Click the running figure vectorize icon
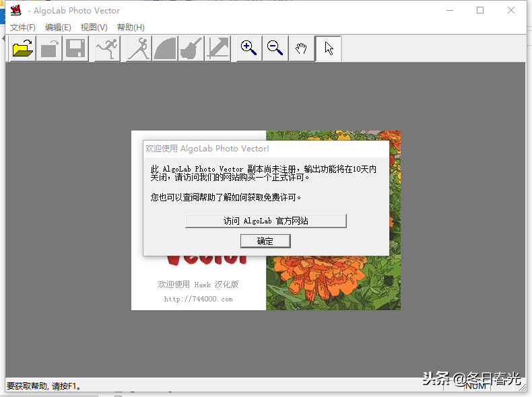Viewport: 532px width, 397px height. coord(107,48)
